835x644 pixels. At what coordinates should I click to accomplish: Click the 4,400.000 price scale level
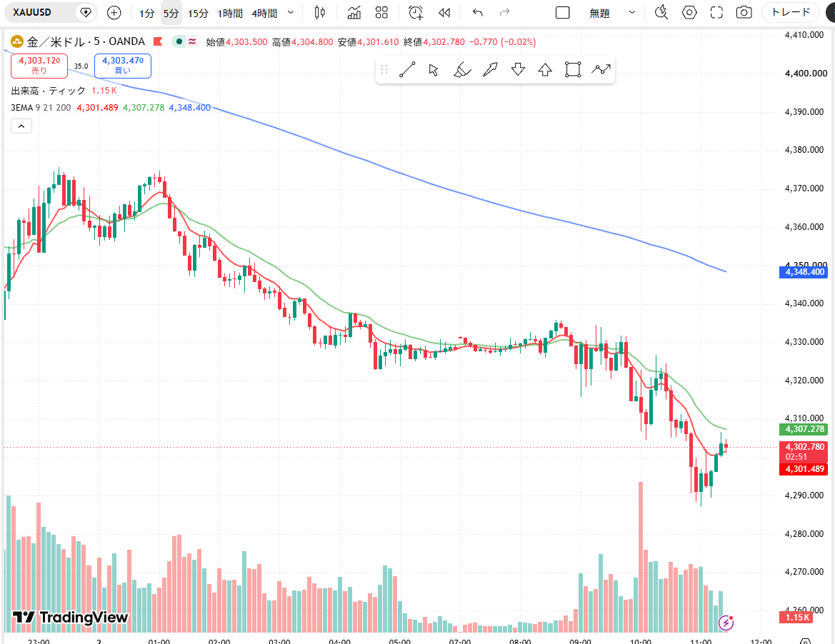(x=806, y=74)
